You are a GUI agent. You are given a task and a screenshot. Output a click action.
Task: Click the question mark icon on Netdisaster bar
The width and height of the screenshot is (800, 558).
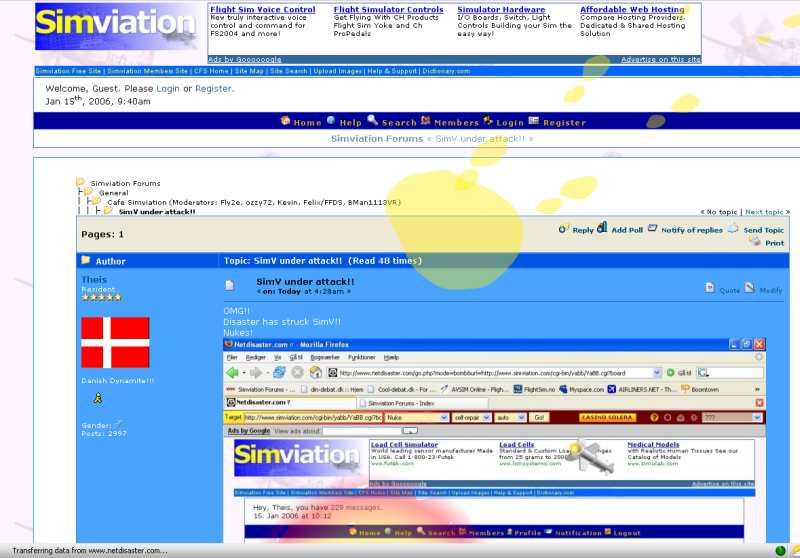tap(654, 418)
